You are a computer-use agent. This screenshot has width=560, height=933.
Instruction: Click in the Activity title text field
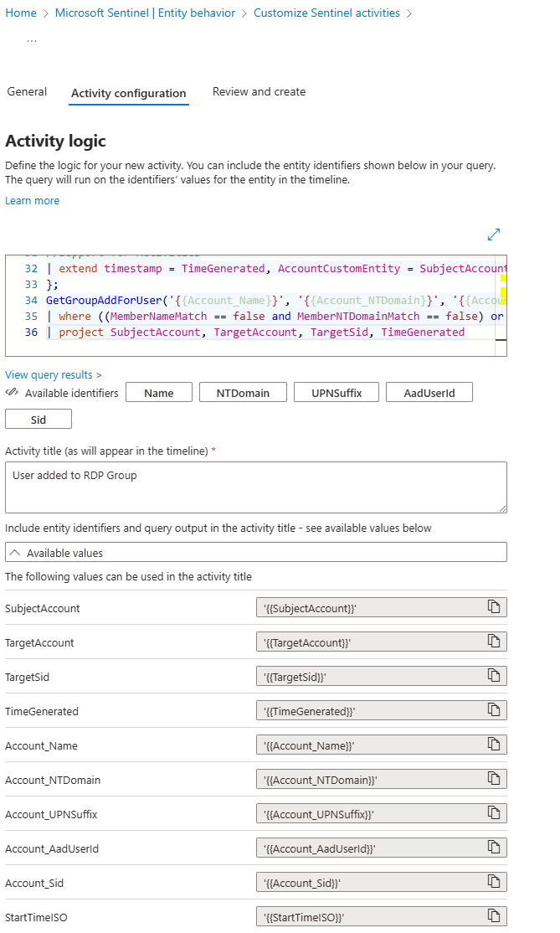(255, 487)
